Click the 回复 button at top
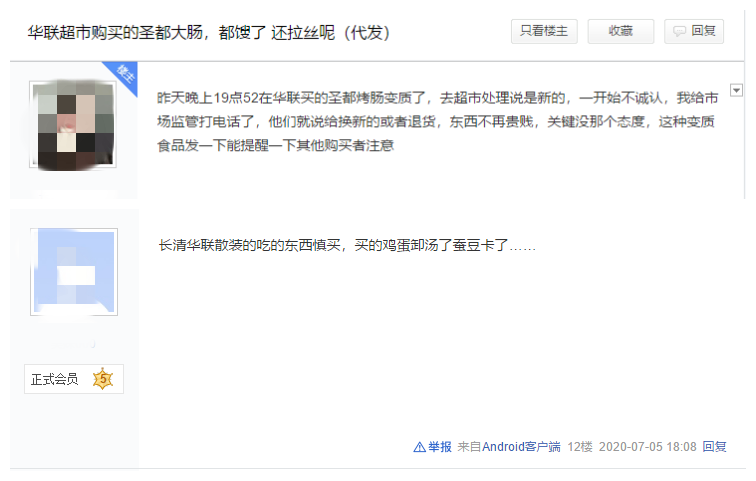 coord(694,31)
